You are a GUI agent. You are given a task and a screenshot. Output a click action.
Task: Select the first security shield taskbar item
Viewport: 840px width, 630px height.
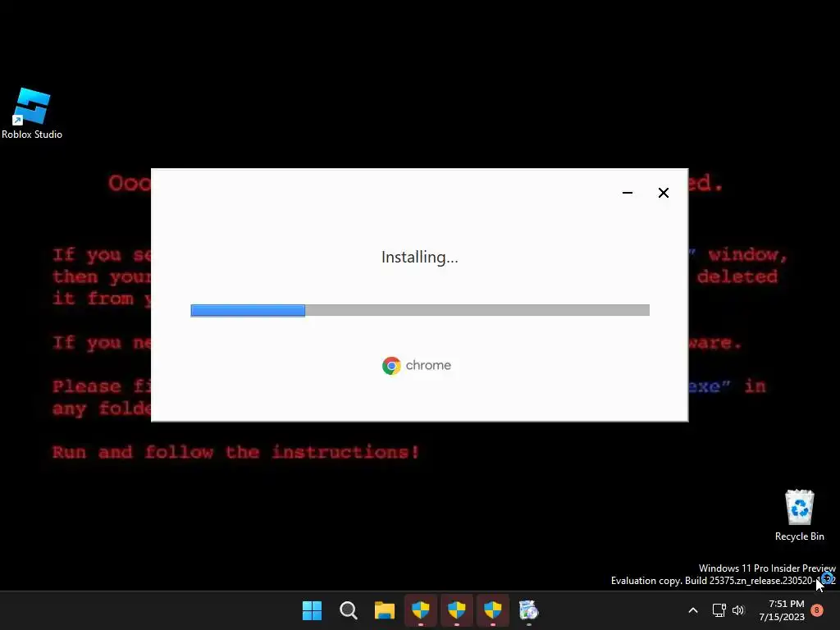(x=421, y=610)
